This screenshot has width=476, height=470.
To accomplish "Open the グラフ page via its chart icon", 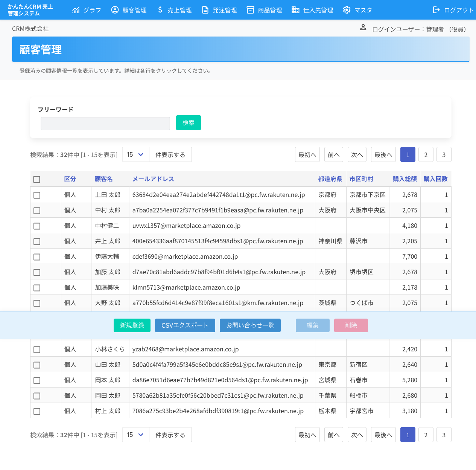I will pos(76,10).
